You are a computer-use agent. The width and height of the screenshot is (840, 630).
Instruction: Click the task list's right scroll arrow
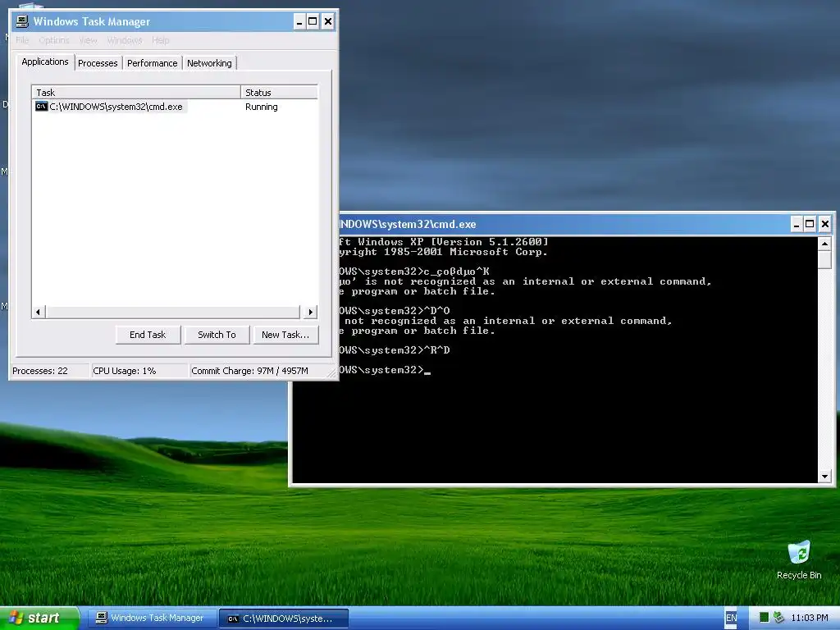(x=311, y=312)
